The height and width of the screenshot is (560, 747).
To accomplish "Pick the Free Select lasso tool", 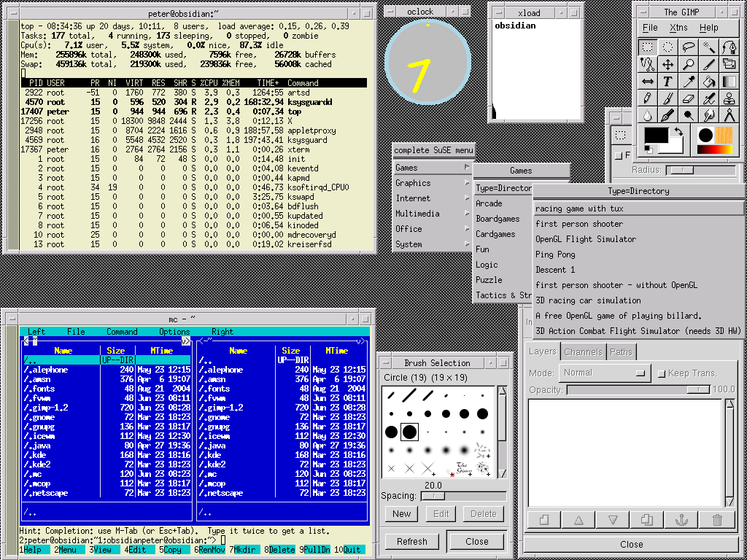I will click(x=689, y=47).
